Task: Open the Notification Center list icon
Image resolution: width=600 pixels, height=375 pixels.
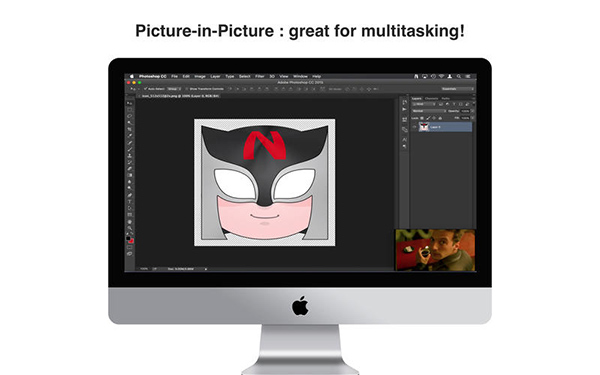Action: coord(468,76)
